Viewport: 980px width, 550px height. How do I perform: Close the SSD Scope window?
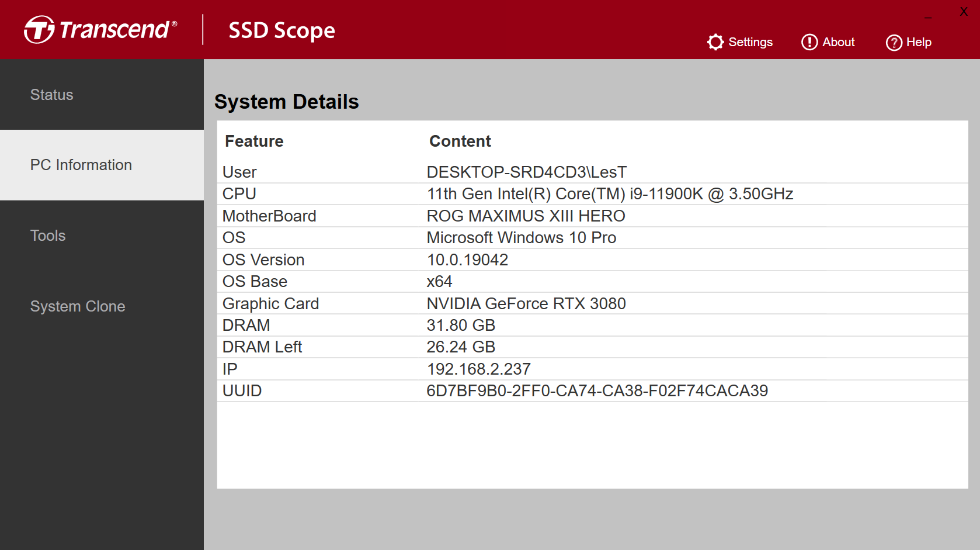pyautogui.click(x=964, y=12)
